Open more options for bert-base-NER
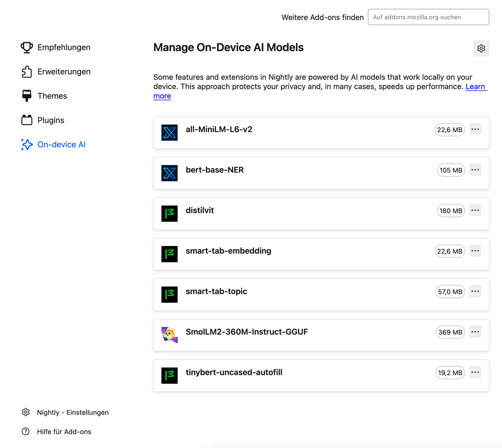 tap(475, 170)
